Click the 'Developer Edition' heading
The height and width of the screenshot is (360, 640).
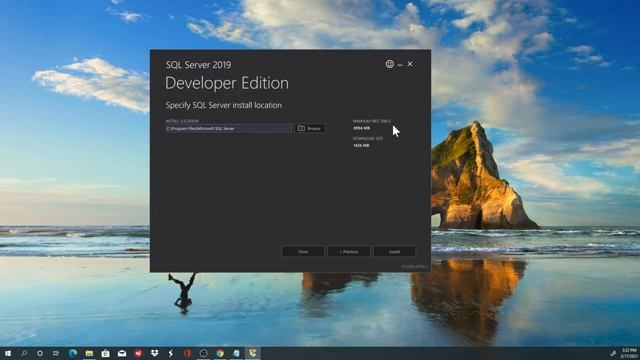227,83
